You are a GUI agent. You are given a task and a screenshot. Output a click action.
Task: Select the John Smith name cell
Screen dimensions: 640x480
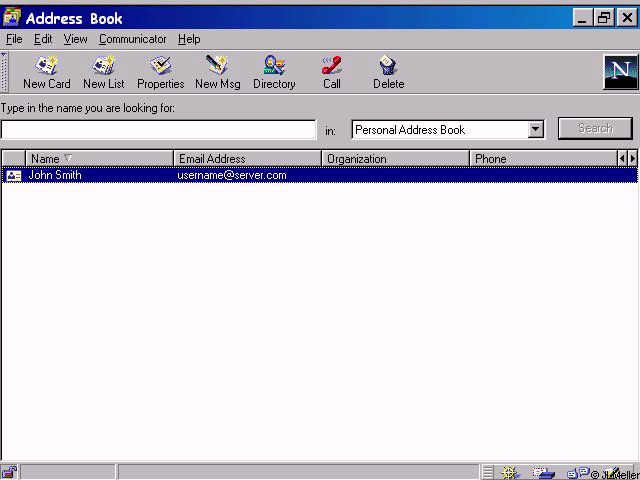click(x=55, y=176)
